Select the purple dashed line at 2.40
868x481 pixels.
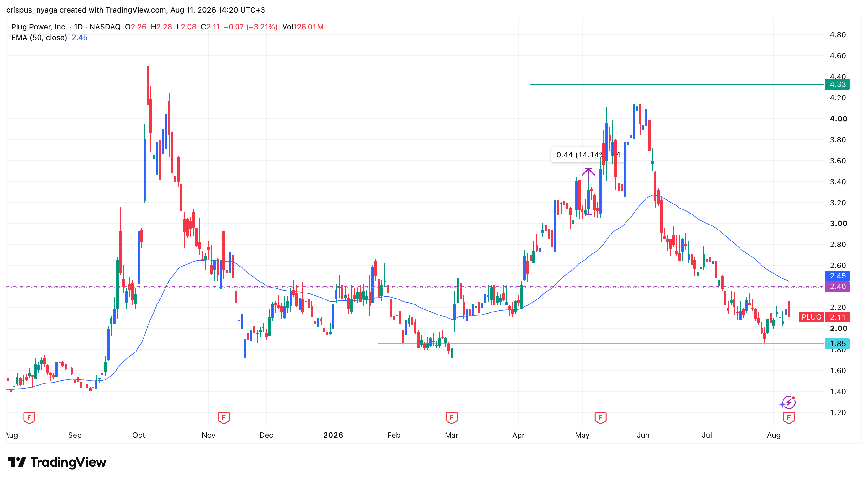coord(415,287)
